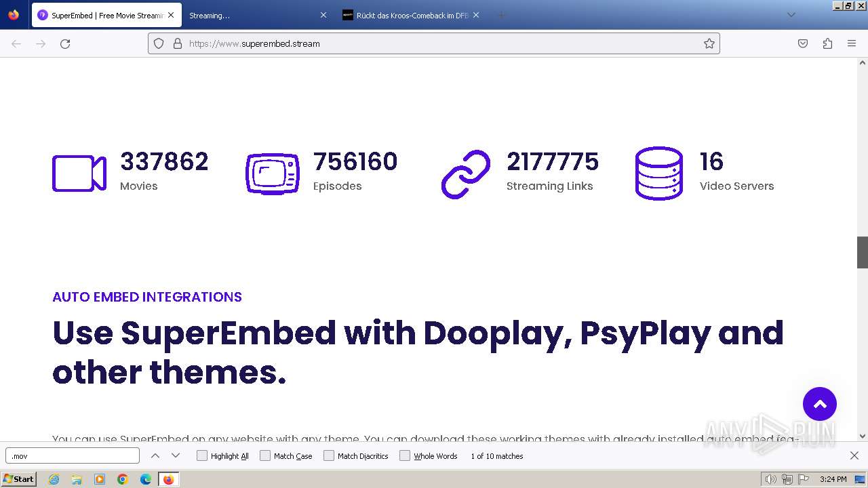Click the Use SuperEmbed with Dooplay heading
The height and width of the screenshot is (488, 868).
(x=418, y=352)
